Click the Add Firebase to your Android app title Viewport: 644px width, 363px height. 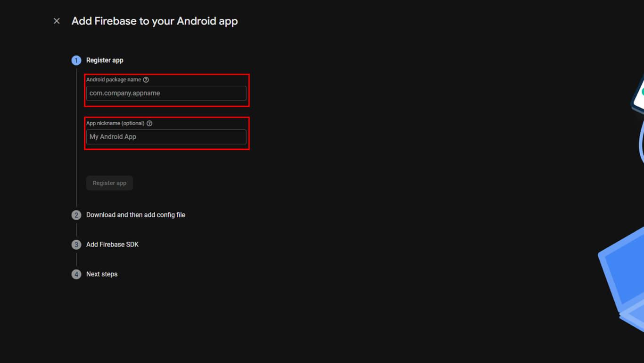(154, 21)
